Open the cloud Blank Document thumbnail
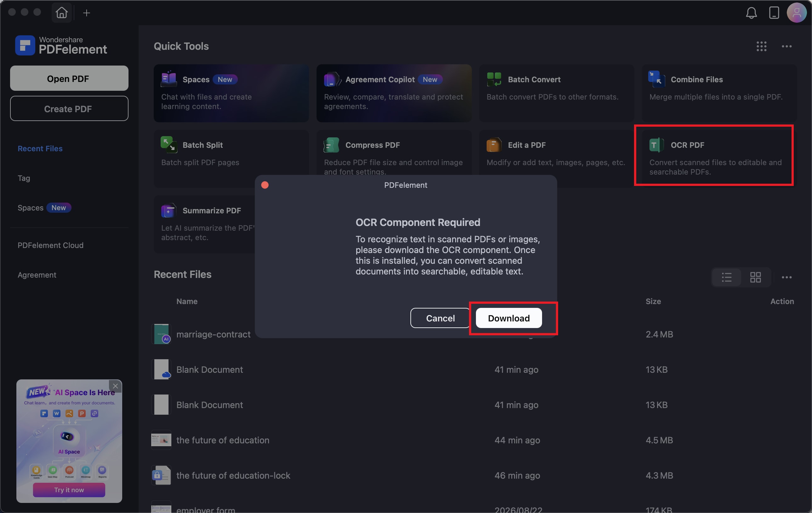The width and height of the screenshot is (812, 513). click(x=162, y=369)
